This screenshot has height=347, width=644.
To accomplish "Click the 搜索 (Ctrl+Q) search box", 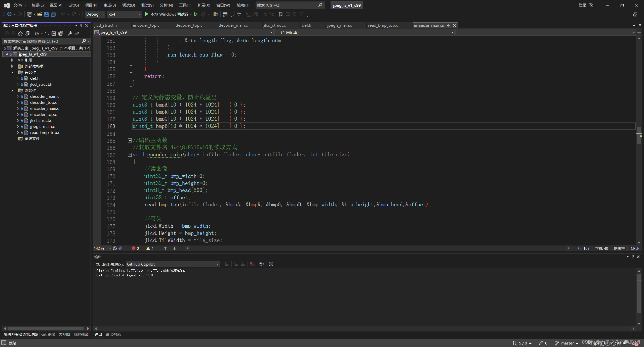I will (x=290, y=5).
